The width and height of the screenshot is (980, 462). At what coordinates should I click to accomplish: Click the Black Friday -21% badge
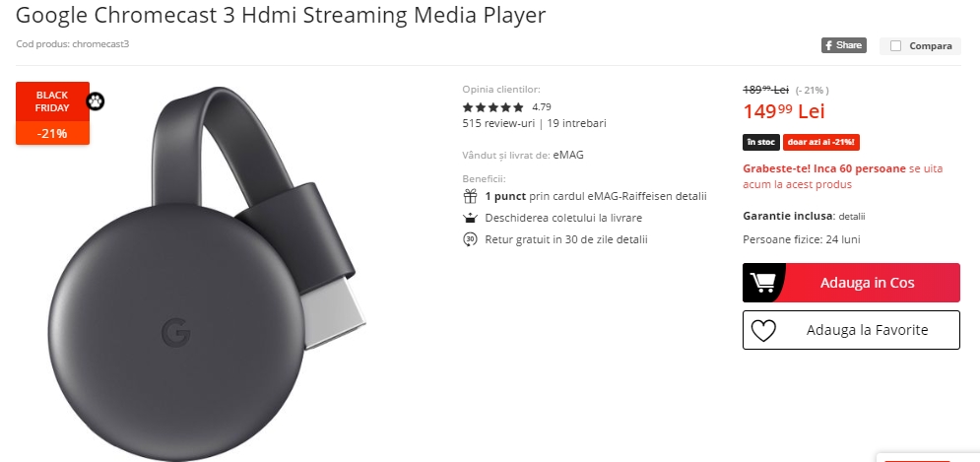tap(52, 113)
